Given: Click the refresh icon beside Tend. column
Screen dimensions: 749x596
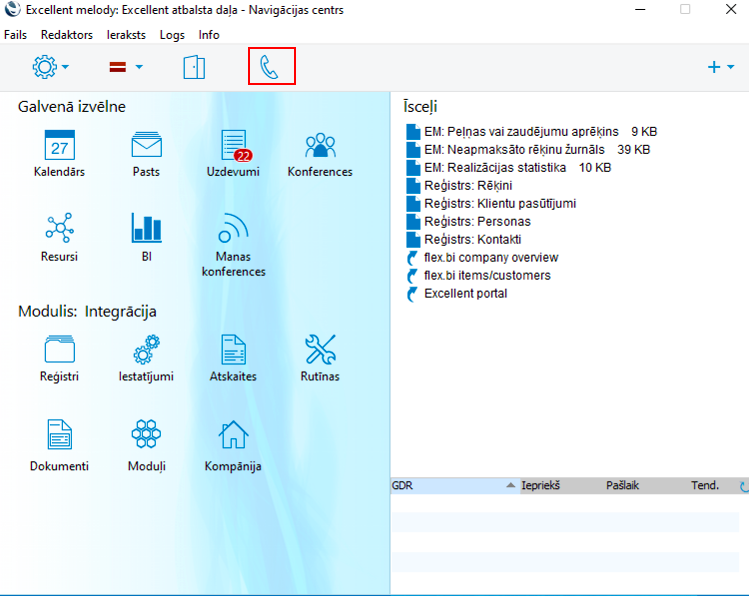Looking at the screenshot, I should click(742, 486).
